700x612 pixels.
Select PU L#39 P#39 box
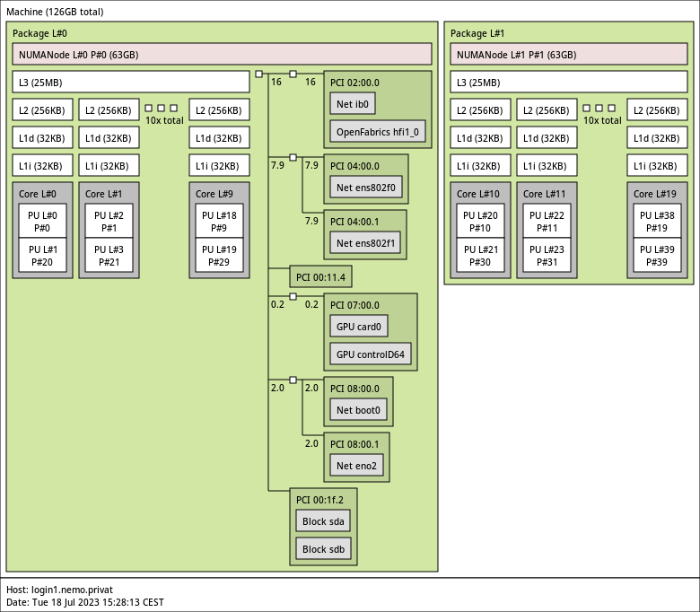point(657,256)
